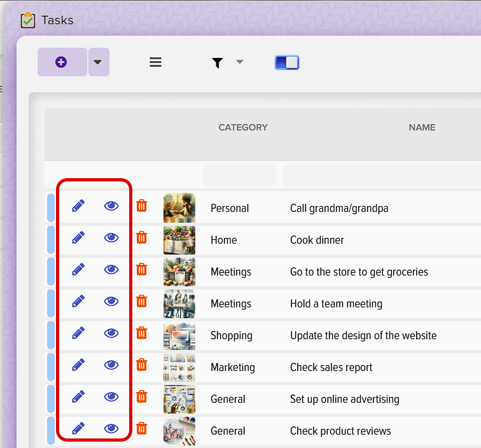This screenshot has height=448, width=481.
Task: Open the groceries task thumbnail image
Action: [x=179, y=272]
